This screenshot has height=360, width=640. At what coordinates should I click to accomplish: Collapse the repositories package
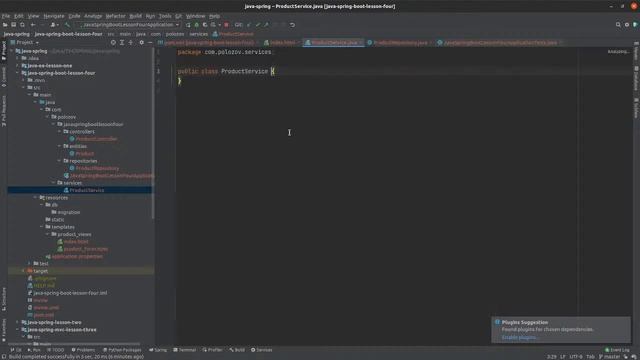[x=60, y=161]
